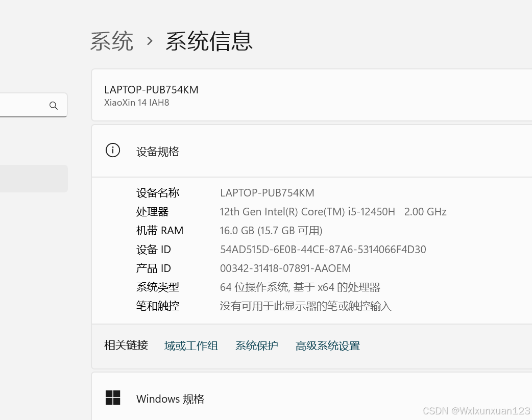This screenshot has height=420, width=532.
Task: Select the i5-12450H processor value
Action: pyautogui.click(x=333, y=212)
